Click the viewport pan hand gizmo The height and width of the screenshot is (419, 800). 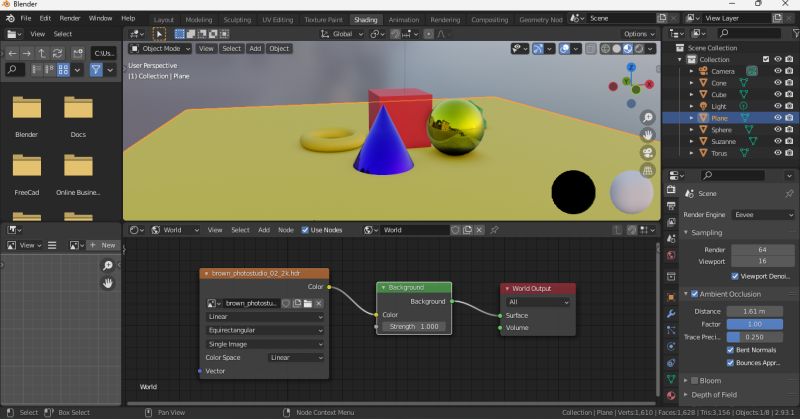[647, 135]
